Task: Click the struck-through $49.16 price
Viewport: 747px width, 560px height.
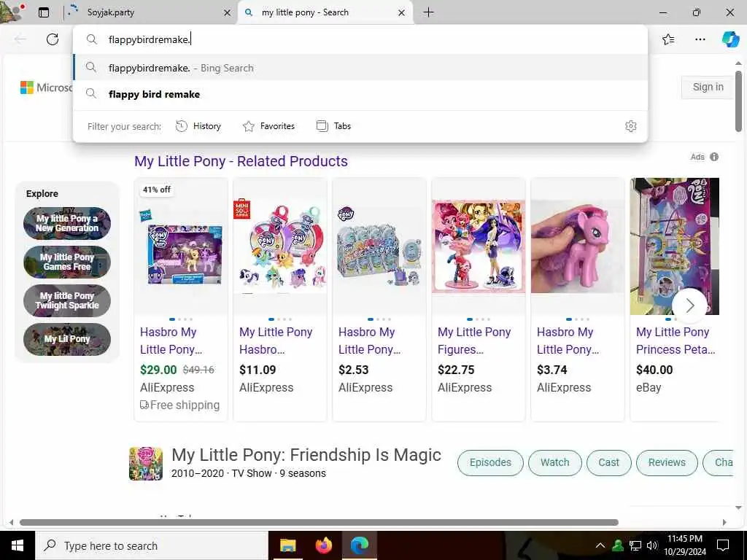Action: 198,370
